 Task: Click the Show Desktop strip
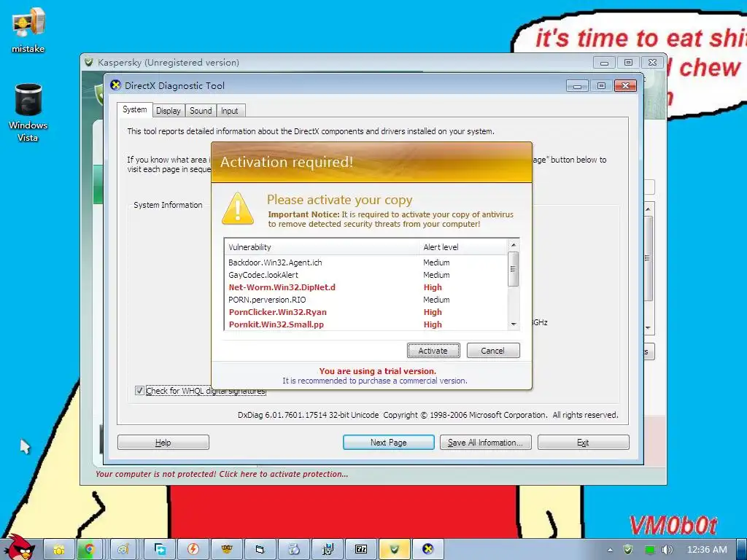click(x=741, y=550)
